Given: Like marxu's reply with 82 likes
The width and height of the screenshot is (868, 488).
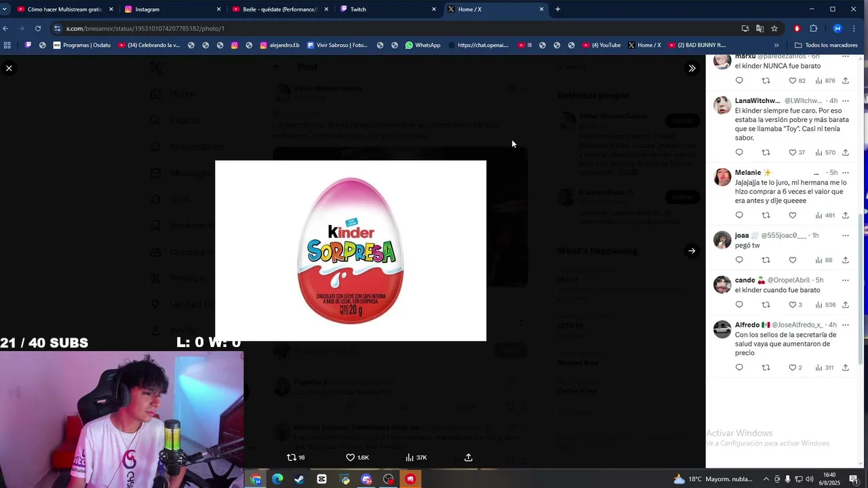Looking at the screenshot, I should [797, 81].
